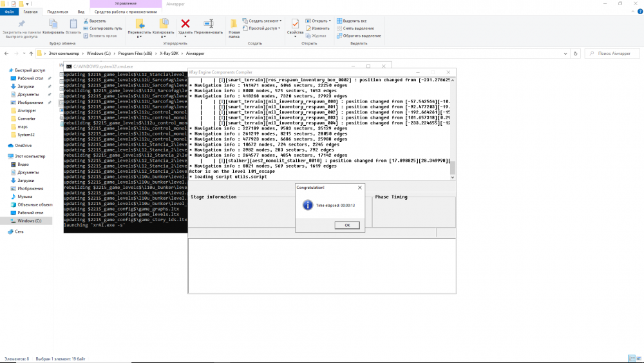Screen dimensions: 644x363
Task: Open Properties (Свойства) from the ribbon
Action: 295,25
